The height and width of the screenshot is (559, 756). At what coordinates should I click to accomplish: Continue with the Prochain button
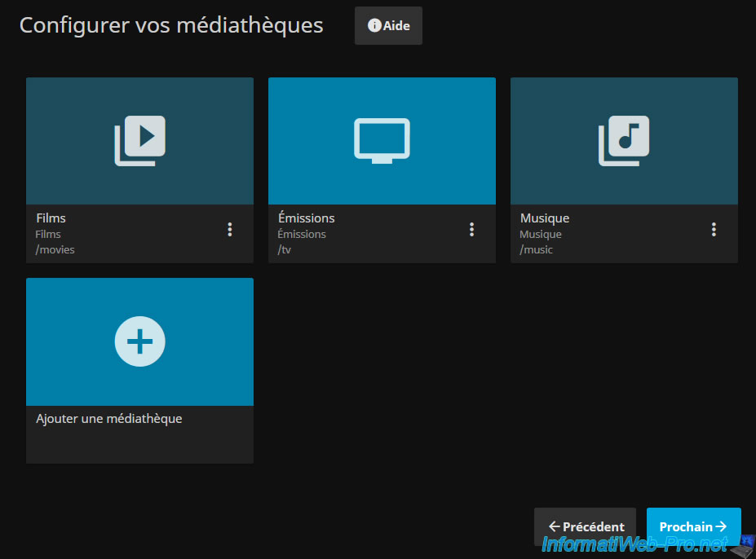coord(693,527)
